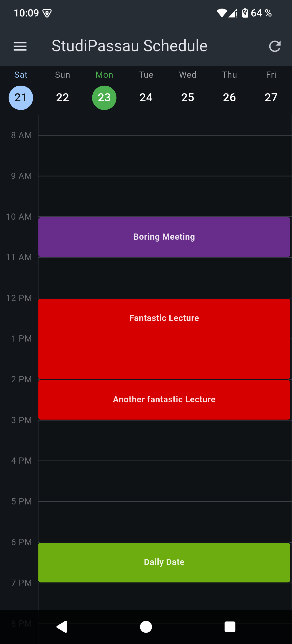
Task: Tap the refresh schedule icon
Action: click(275, 46)
